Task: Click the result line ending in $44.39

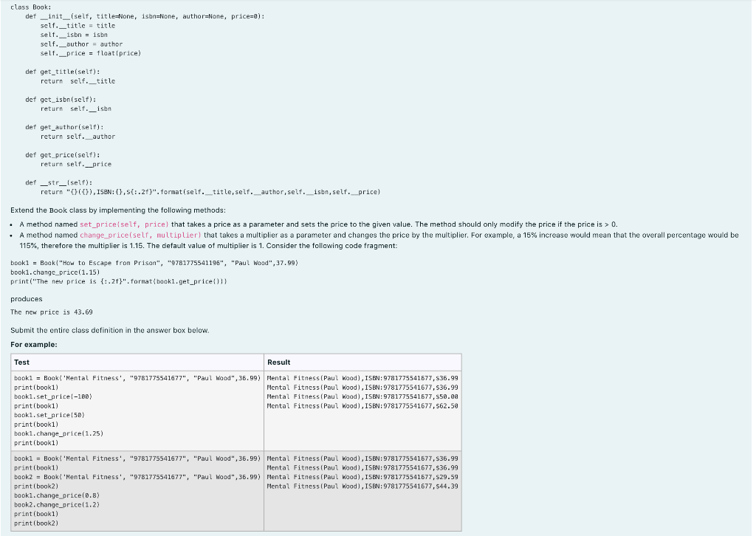Action: tap(362, 486)
